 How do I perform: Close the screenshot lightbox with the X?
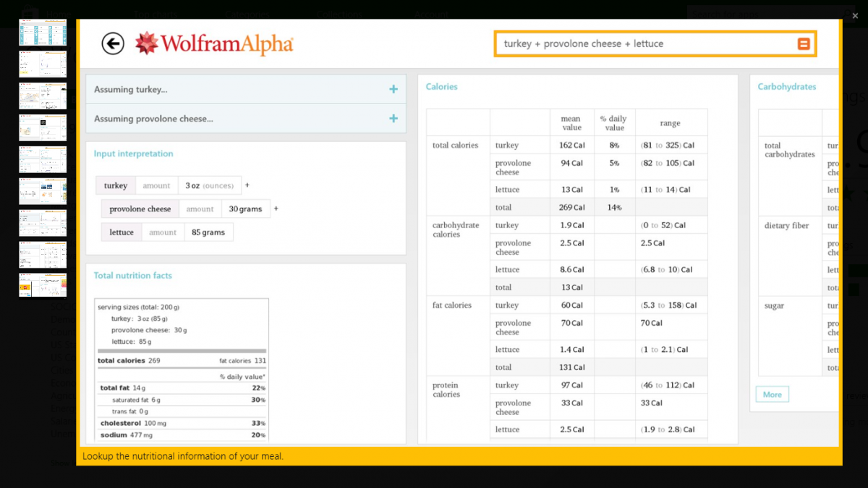click(x=855, y=15)
